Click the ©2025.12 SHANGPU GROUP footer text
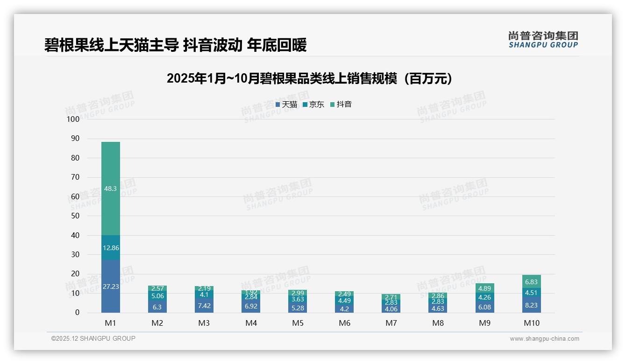The image size is (626, 364). (92, 338)
